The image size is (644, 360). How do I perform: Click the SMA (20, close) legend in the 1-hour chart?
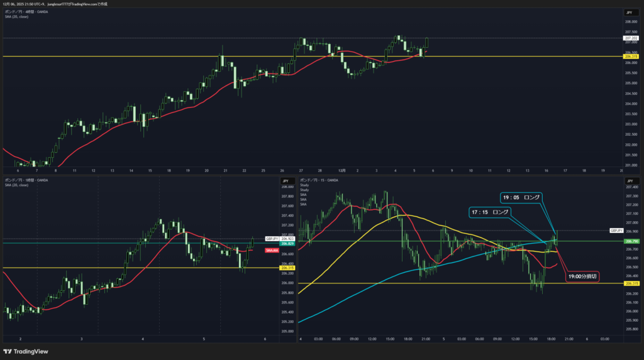(x=16, y=185)
